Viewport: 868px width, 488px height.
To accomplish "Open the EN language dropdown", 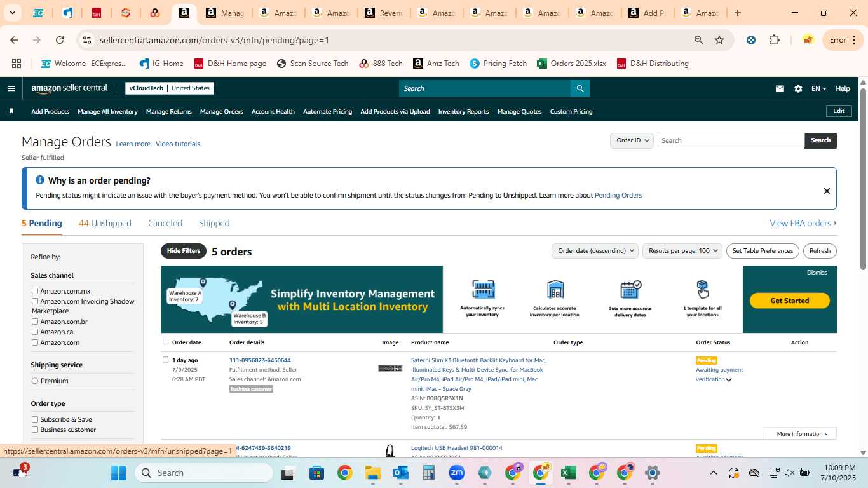I will point(818,89).
